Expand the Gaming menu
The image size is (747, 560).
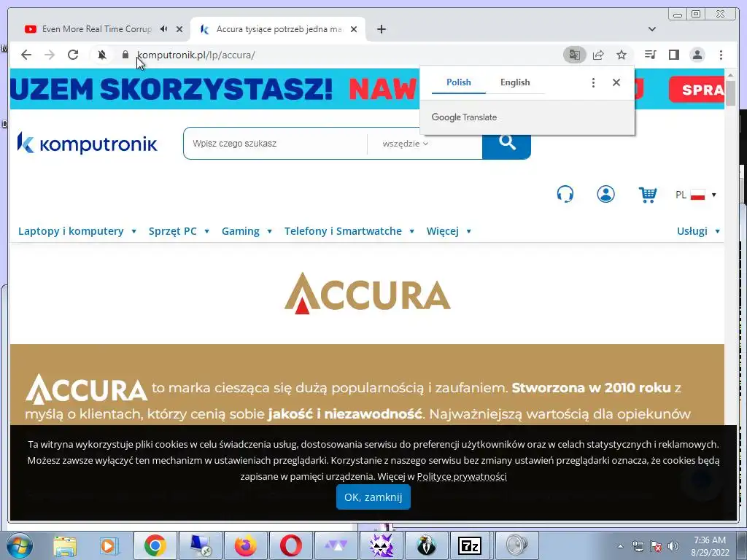[x=247, y=231]
